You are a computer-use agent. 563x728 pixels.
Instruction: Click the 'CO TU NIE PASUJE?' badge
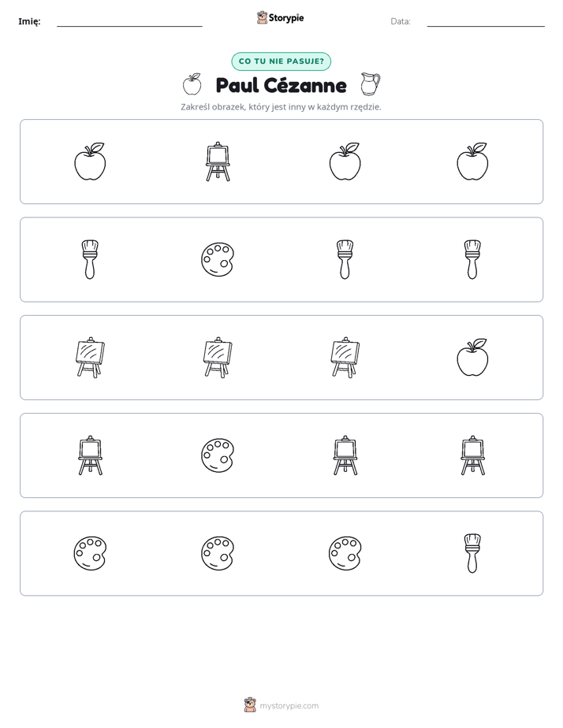[x=281, y=61]
